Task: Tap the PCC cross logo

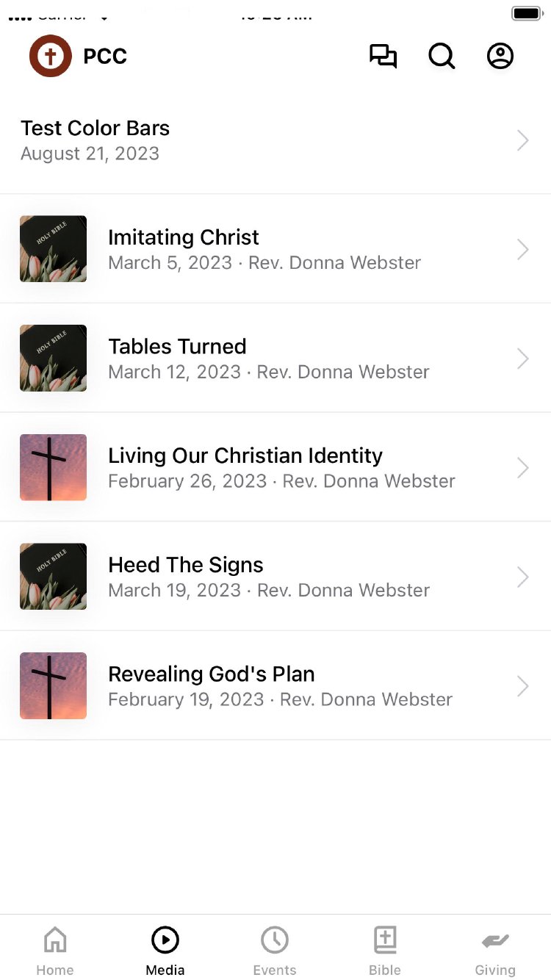Action: (x=50, y=57)
